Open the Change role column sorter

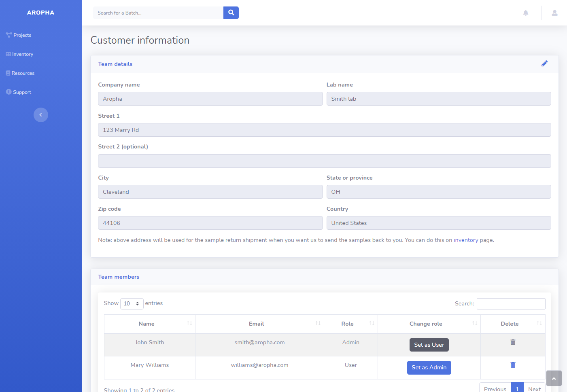click(474, 323)
